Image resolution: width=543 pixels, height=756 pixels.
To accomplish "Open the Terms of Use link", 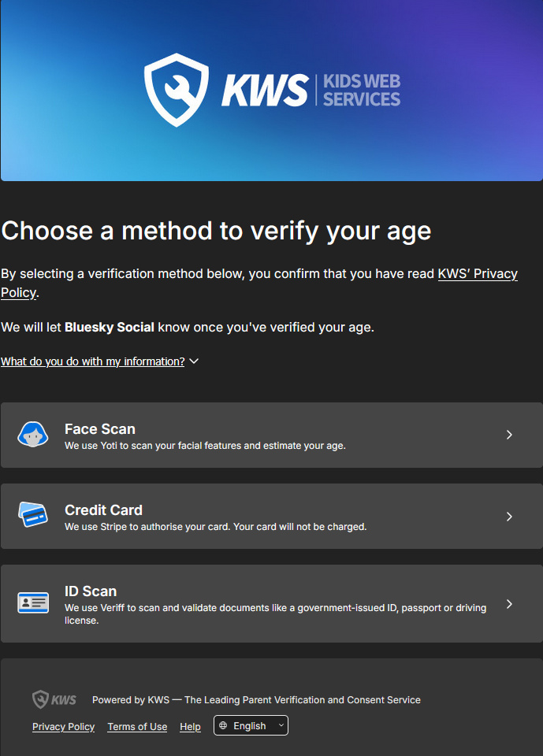I will point(137,727).
